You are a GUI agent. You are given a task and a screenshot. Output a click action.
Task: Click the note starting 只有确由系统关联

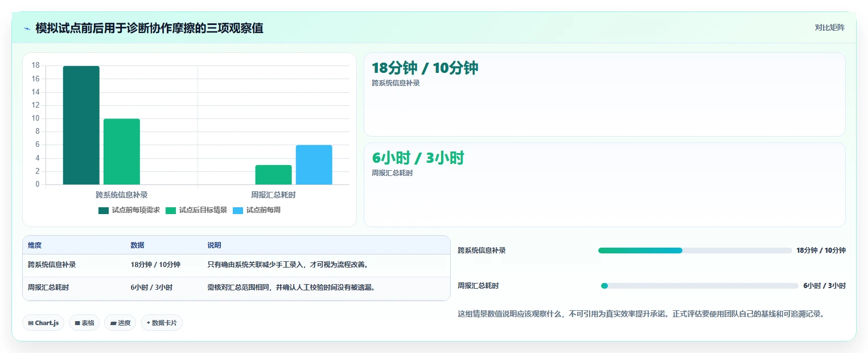287,265
